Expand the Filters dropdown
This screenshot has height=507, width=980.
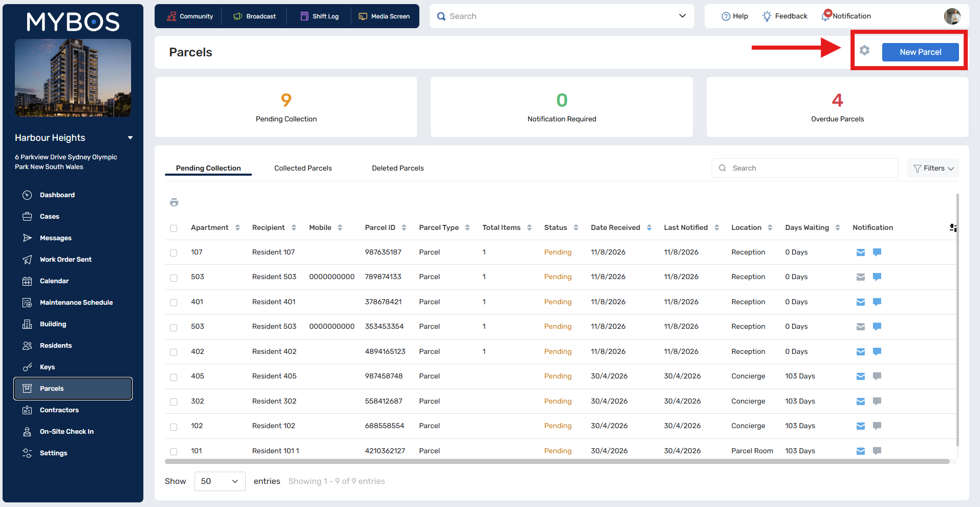click(933, 168)
